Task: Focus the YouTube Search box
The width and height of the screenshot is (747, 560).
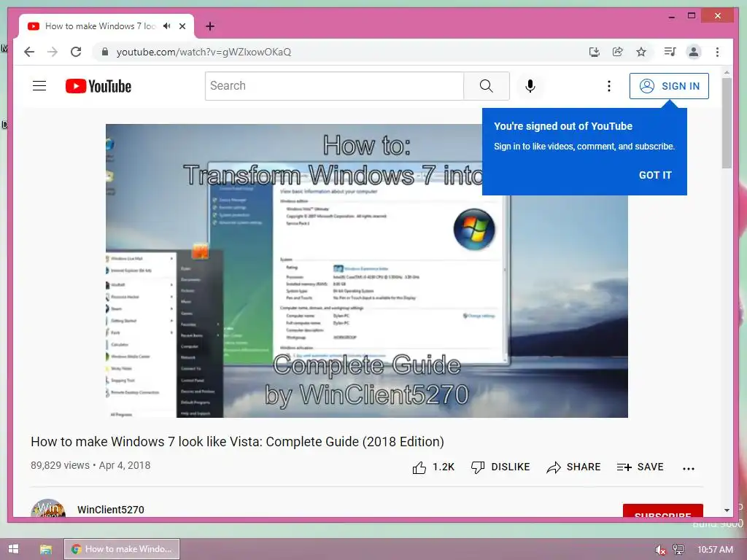Action: (334, 86)
